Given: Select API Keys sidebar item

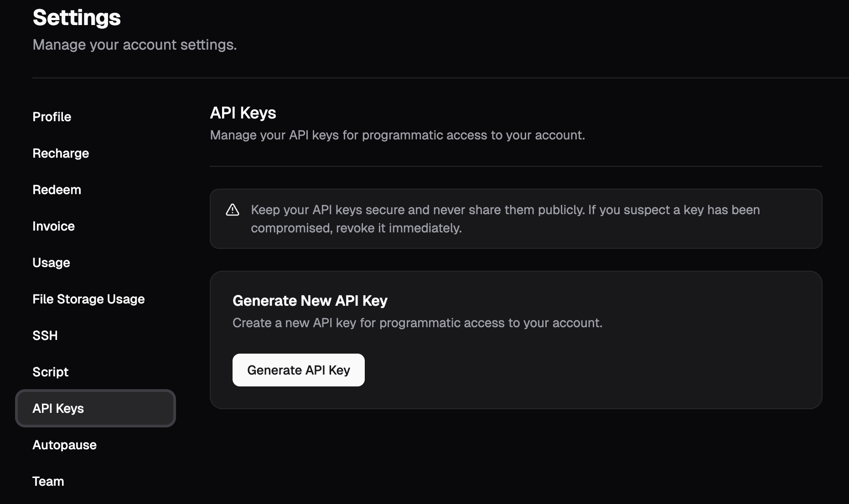Looking at the screenshot, I should 58,408.
